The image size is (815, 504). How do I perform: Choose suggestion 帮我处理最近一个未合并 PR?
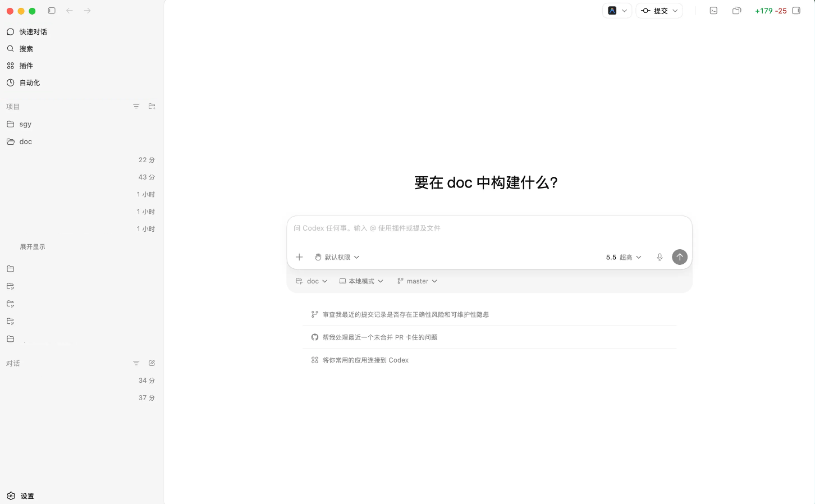coord(489,337)
